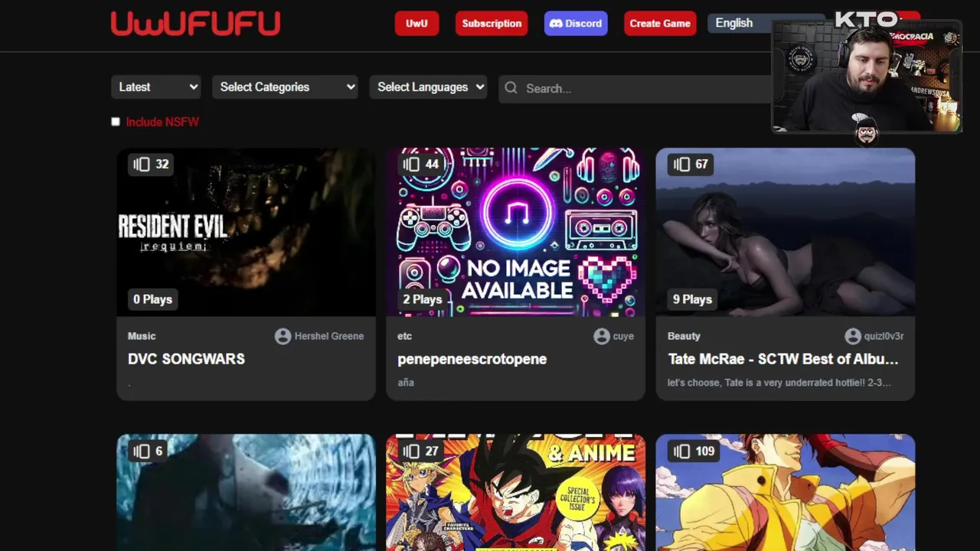The image size is (980, 551).
Task: Open the UwUFUFU home logo
Action: click(195, 23)
